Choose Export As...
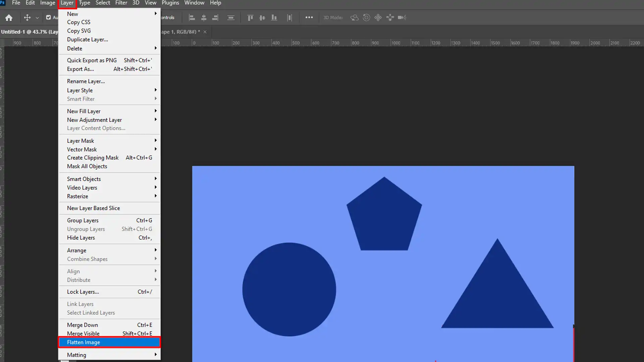The height and width of the screenshot is (362, 644). tap(109, 69)
